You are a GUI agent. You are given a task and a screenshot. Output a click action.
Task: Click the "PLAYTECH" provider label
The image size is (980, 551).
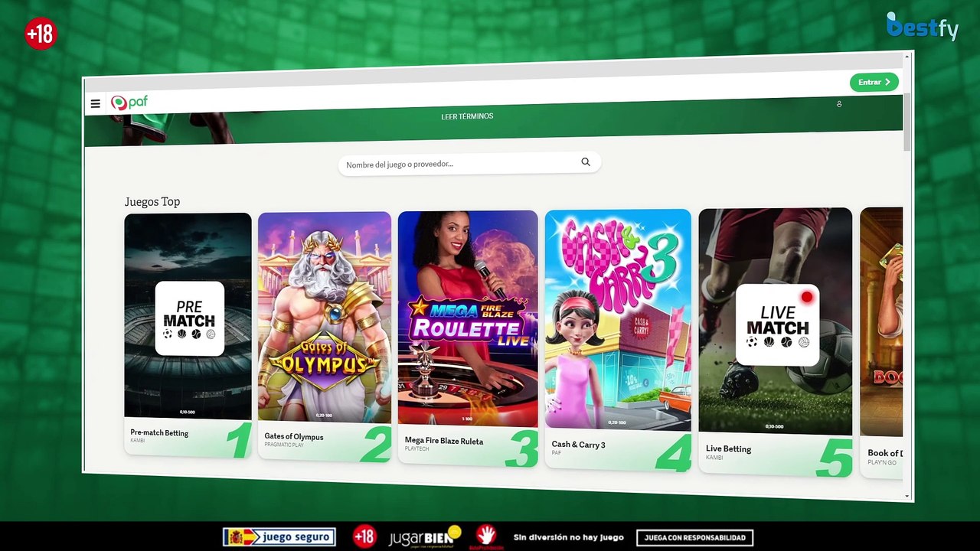pyautogui.click(x=417, y=448)
